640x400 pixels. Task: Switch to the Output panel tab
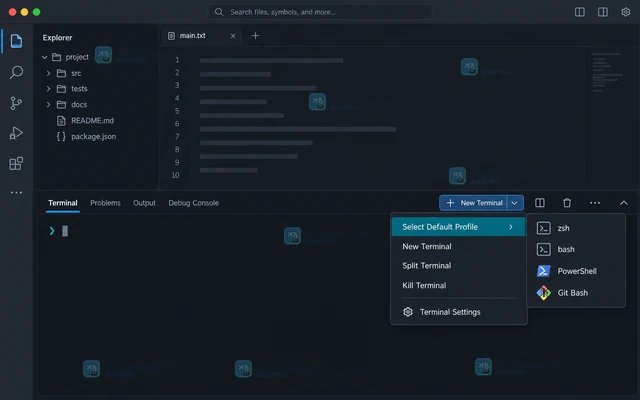[x=144, y=203]
